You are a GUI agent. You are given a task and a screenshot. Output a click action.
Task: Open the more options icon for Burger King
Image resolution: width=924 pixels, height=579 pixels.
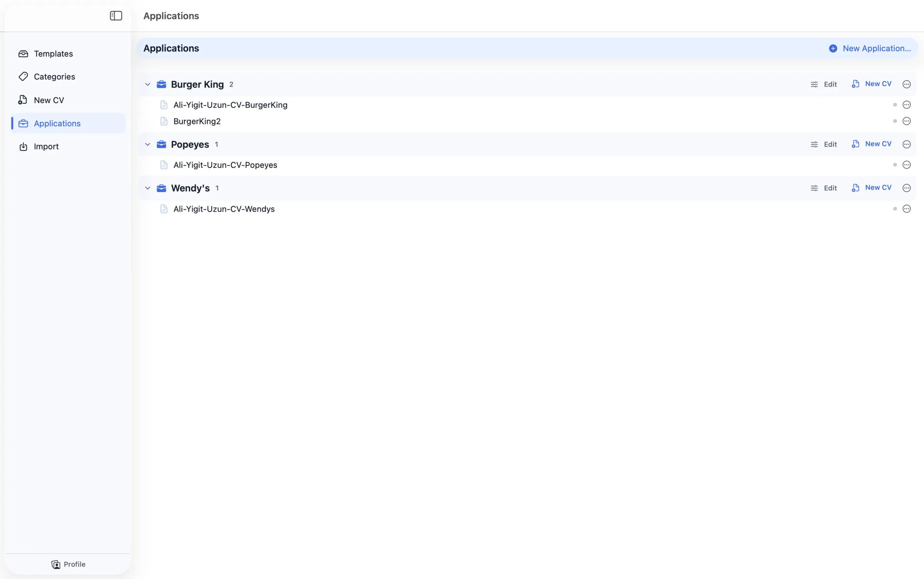(x=907, y=84)
